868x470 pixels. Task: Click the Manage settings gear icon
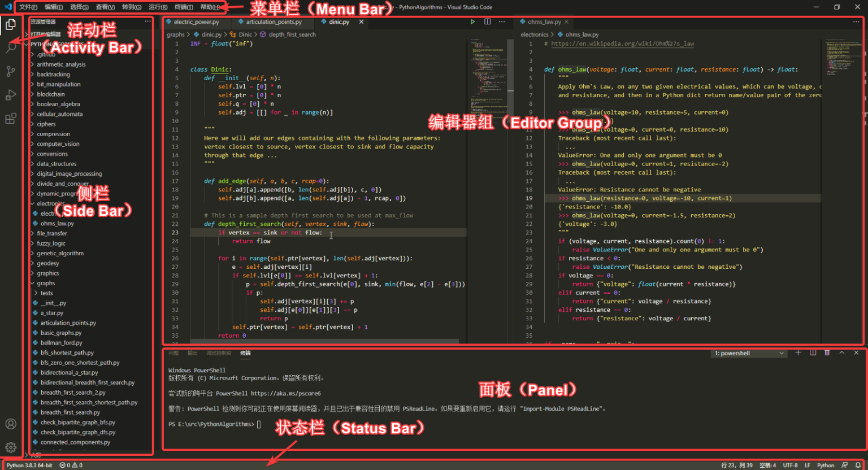click(11, 447)
